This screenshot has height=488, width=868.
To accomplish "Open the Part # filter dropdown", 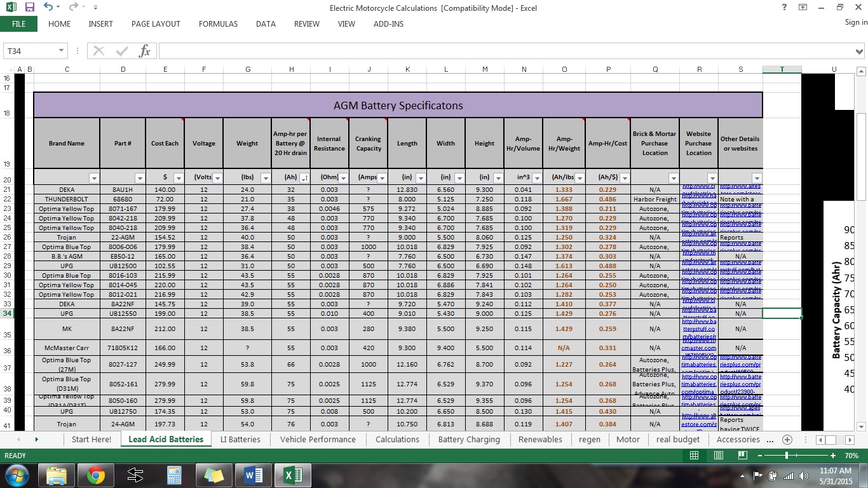I will click(140, 179).
